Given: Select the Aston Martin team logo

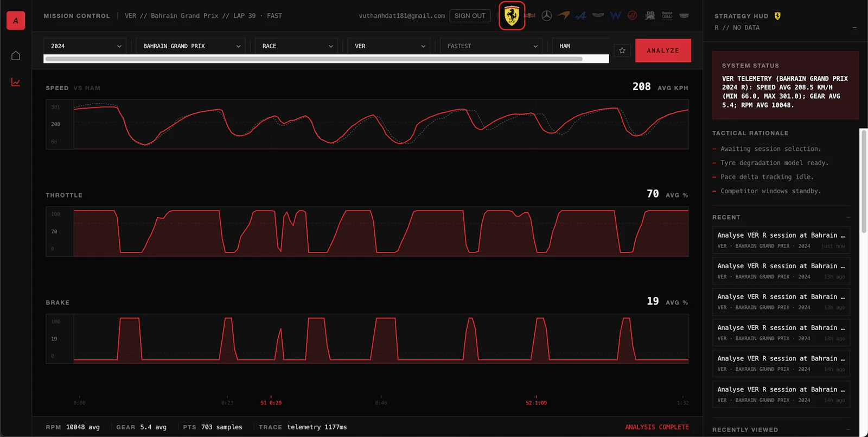Looking at the screenshot, I should pyautogui.click(x=598, y=16).
